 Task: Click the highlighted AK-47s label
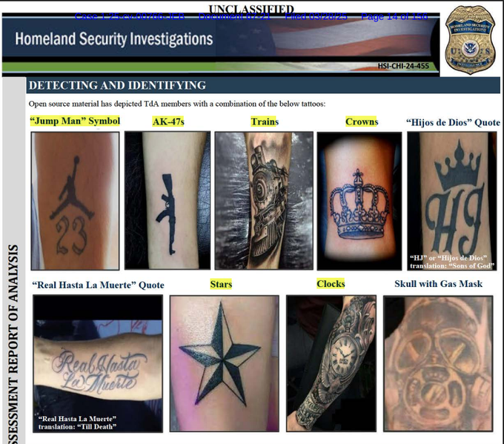pos(168,122)
